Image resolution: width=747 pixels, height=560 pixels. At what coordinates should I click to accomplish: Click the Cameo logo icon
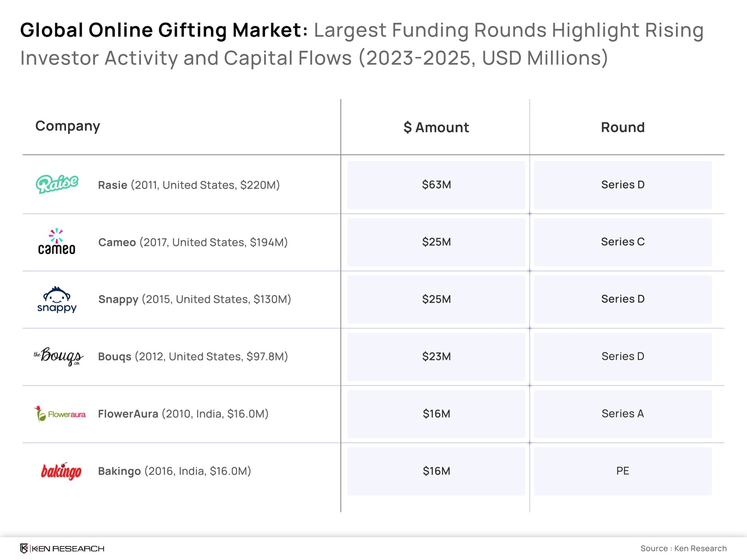pos(56,241)
